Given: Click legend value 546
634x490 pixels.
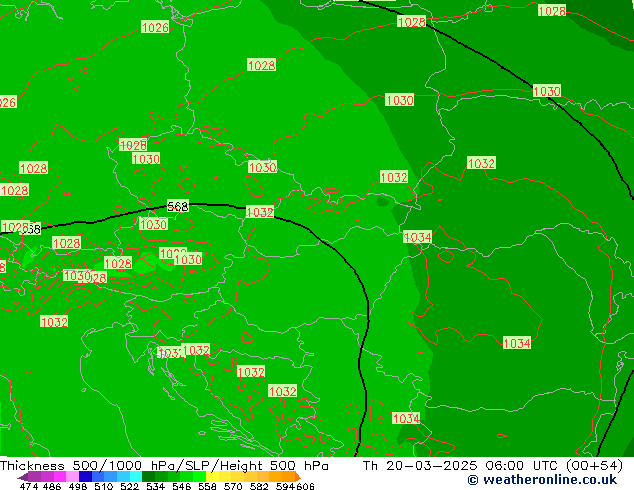Looking at the screenshot, I should click(181, 486).
